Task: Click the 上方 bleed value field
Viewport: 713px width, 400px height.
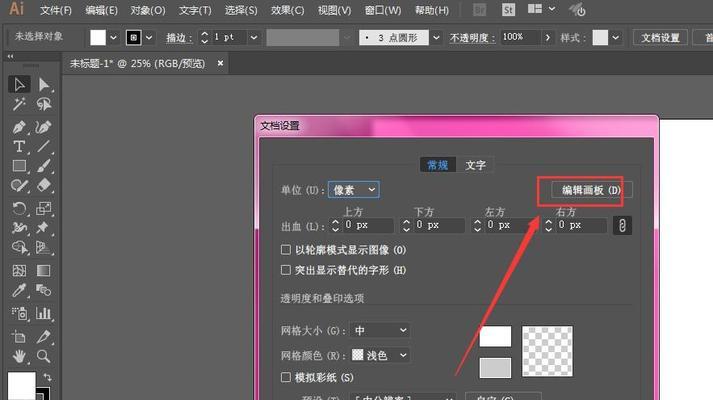Action: tap(367, 225)
